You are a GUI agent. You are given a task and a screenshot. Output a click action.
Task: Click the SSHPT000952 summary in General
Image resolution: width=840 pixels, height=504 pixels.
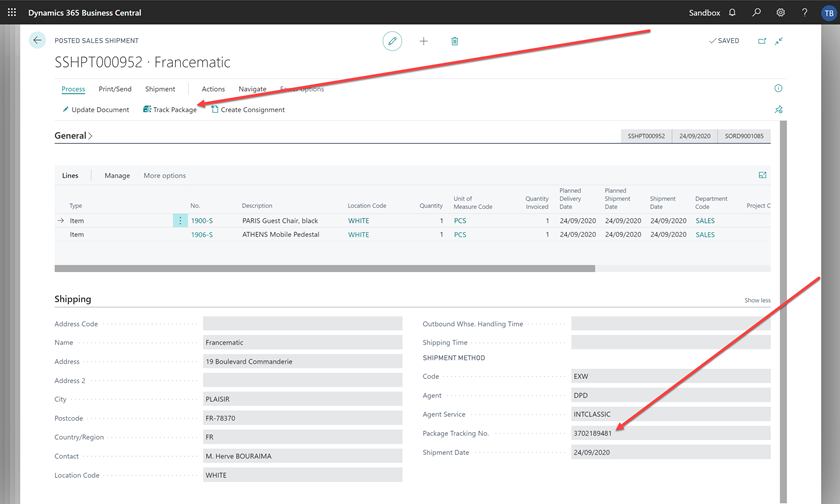pyautogui.click(x=646, y=136)
